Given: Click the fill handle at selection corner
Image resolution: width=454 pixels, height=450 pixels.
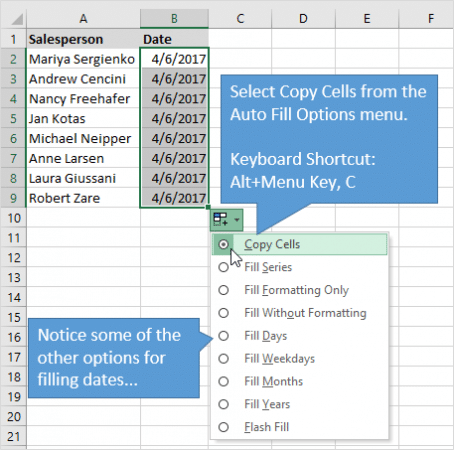Looking at the screenshot, I should tap(208, 207).
